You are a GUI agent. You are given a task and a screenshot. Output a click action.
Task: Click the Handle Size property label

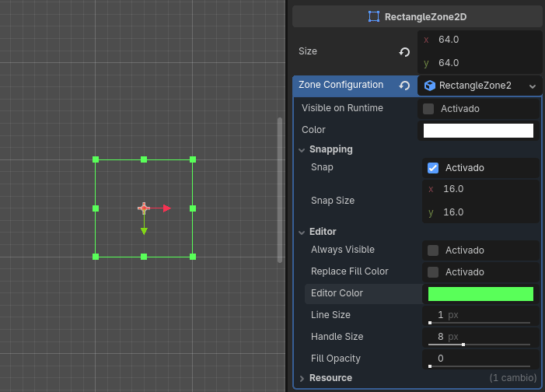[x=337, y=337]
